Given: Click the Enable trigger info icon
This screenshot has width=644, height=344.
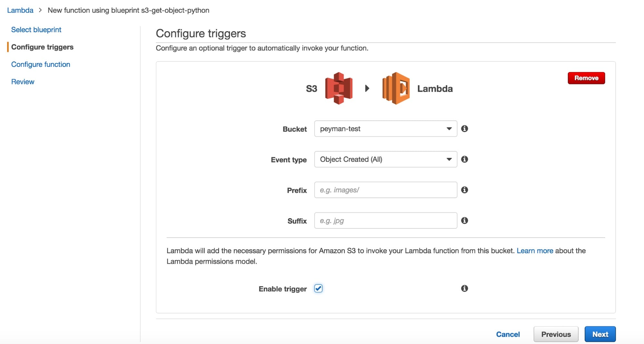Looking at the screenshot, I should click(464, 288).
